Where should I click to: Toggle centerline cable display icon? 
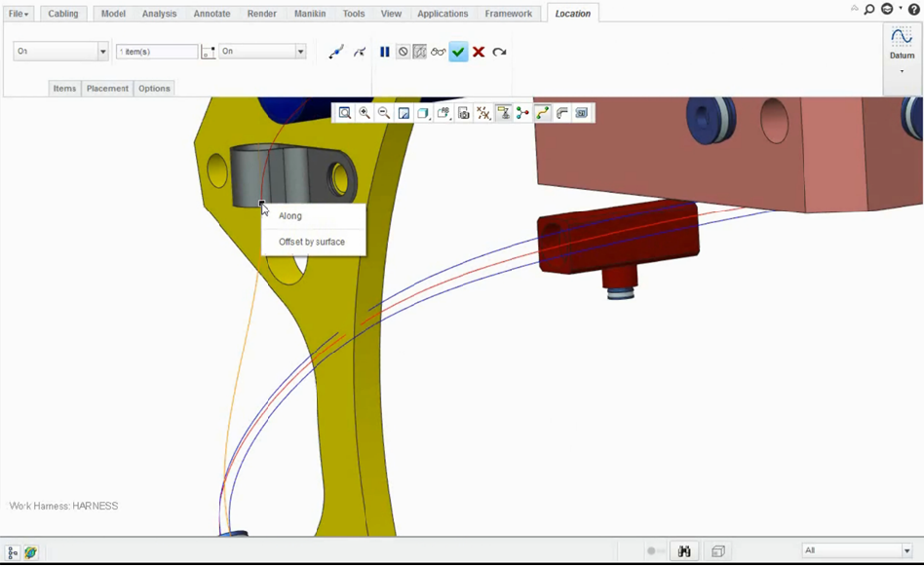coord(543,113)
